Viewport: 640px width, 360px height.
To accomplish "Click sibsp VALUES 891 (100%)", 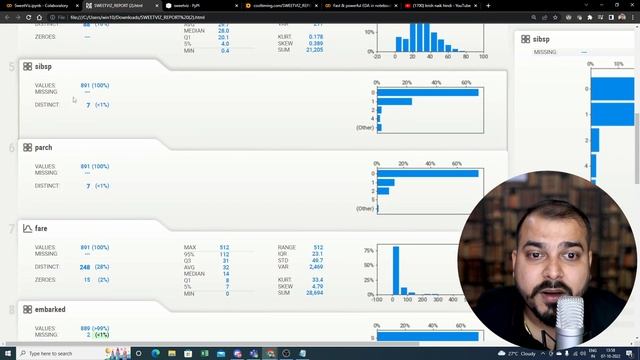I will point(95,85).
